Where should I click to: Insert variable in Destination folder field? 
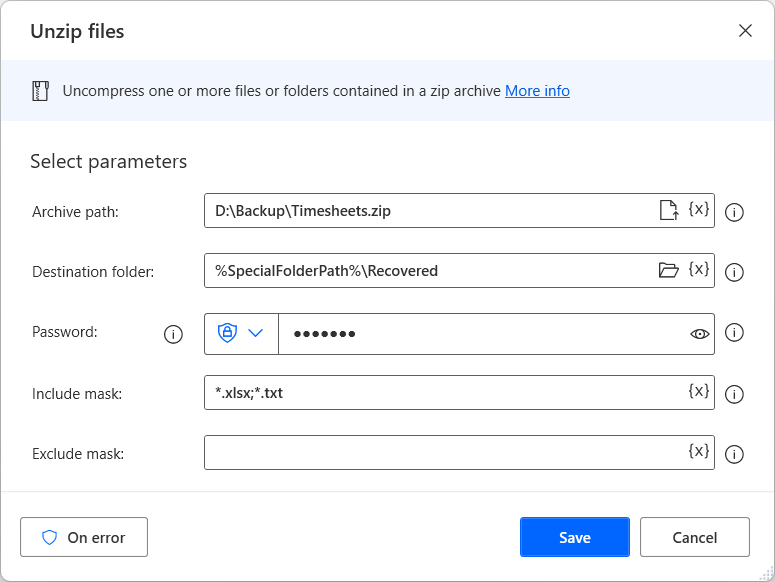[x=698, y=269]
